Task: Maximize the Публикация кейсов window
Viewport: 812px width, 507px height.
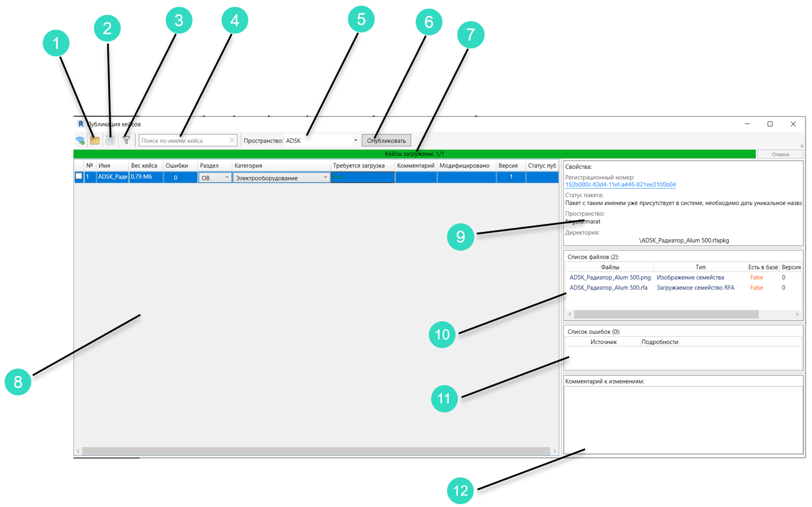Action: point(770,124)
